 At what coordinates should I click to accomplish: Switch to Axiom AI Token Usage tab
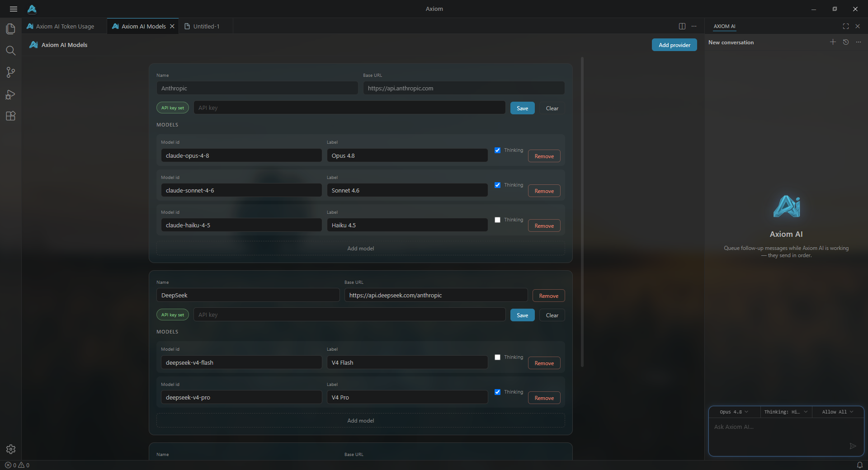(x=64, y=26)
